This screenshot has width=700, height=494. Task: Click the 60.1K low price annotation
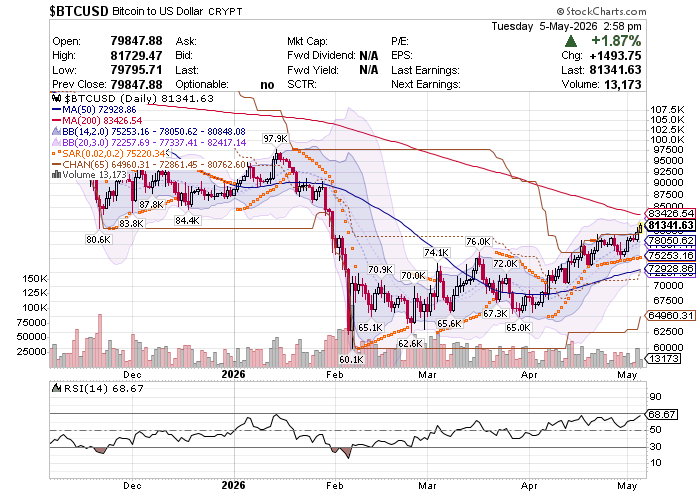[x=351, y=359]
